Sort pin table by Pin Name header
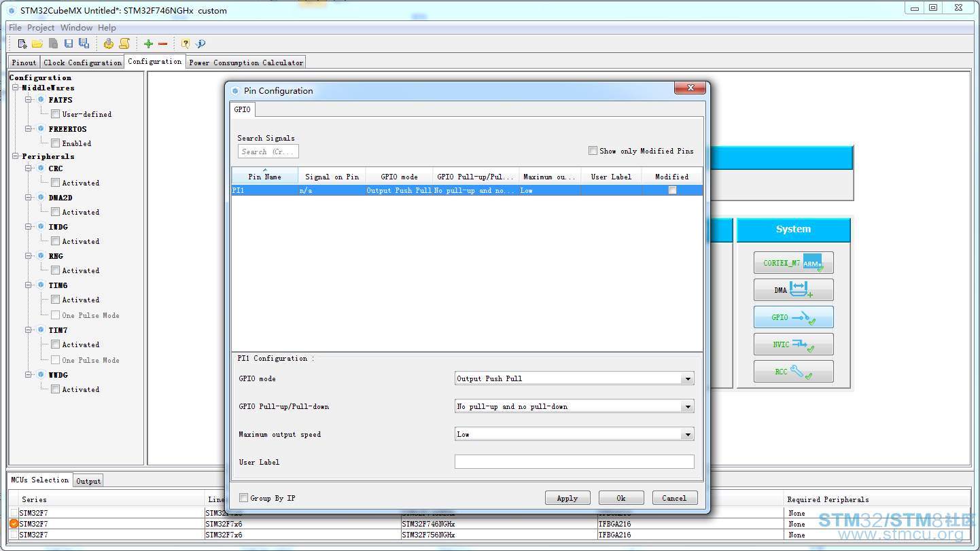Viewport: 980px width, 551px height. tap(264, 176)
